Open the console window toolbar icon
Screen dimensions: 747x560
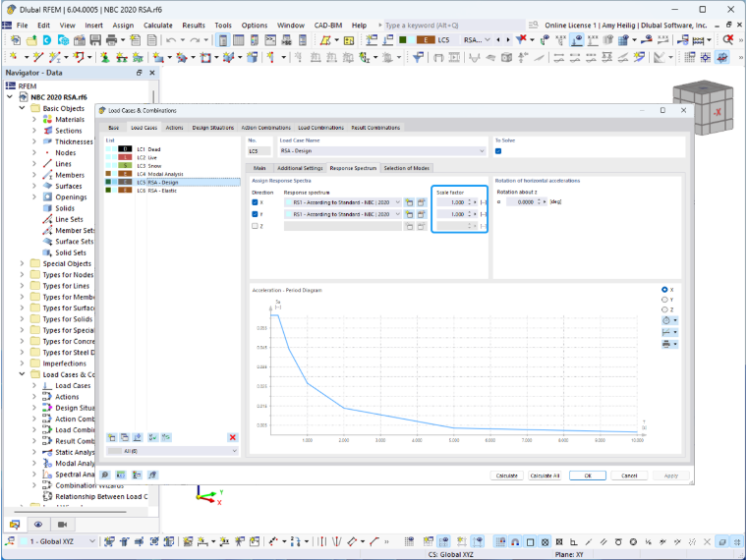coord(270,40)
